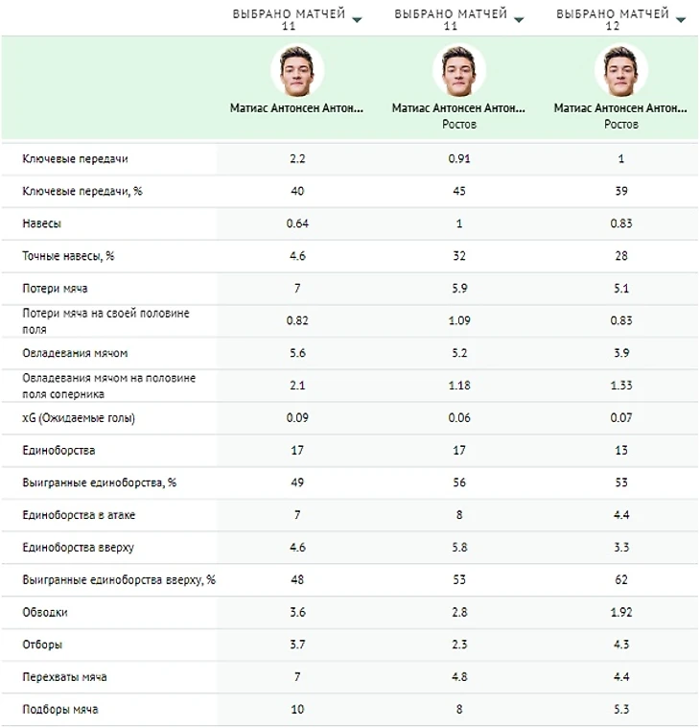The width and height of the screenshot is (700, 728).
Task: Open the "Выбрано матчей 12" dropdown
Action: pyautogui.click(x=681, y=19)
